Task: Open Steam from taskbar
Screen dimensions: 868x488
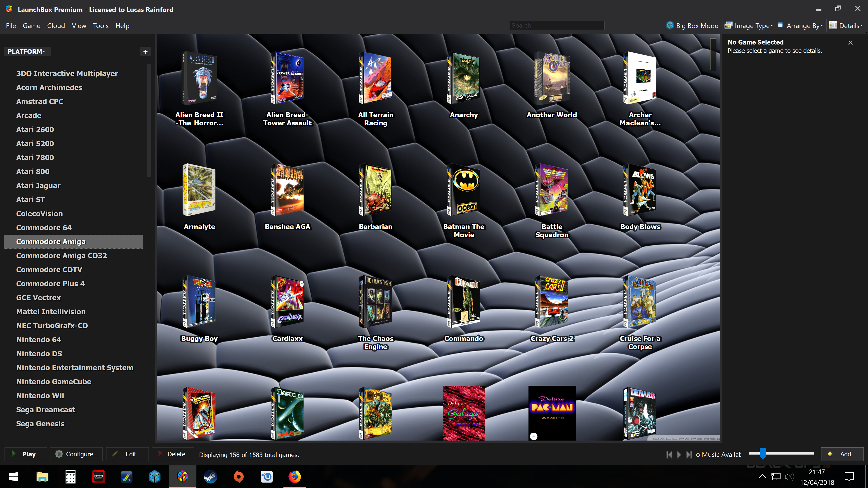Action: tap(211, 476)
